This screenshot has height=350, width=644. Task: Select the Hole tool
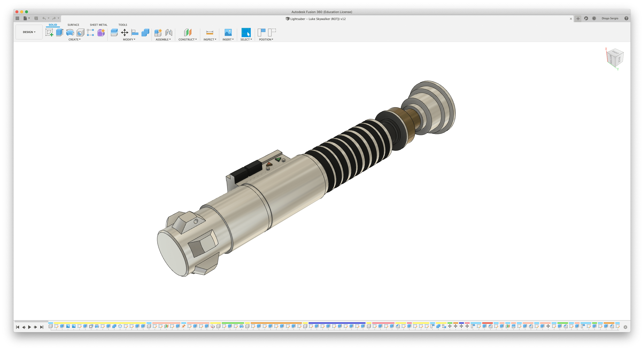(x=80, y=33)
